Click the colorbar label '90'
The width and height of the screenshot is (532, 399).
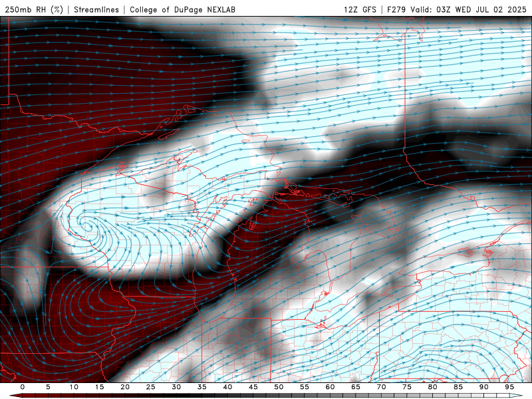point(483,387)
